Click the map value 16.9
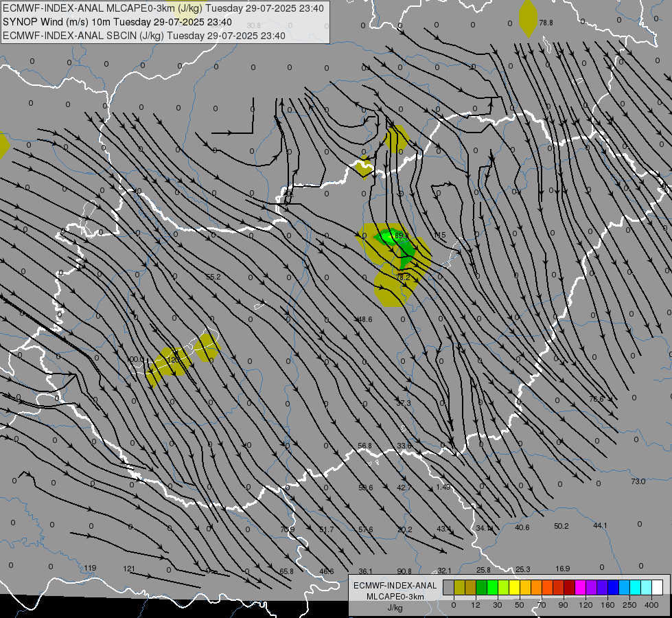The image size is (672, 618). coord(562,569)
